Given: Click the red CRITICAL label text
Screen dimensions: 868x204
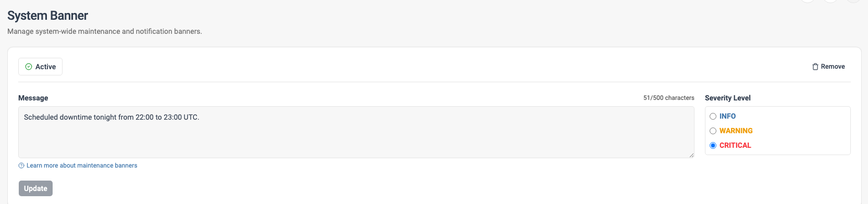Looking at the screenshot, I should [x=735, y=145].
